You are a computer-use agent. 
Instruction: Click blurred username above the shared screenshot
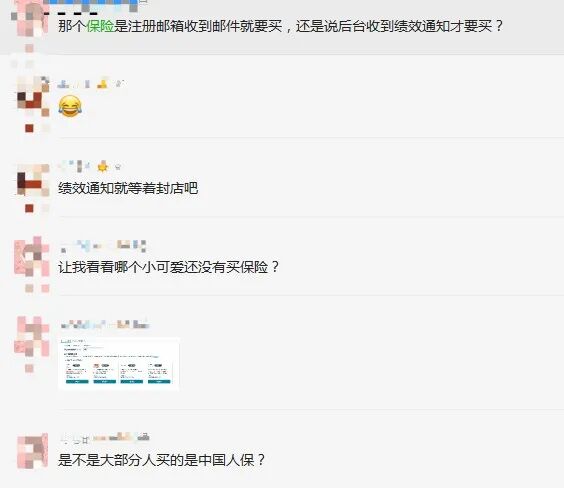[105, 325]
